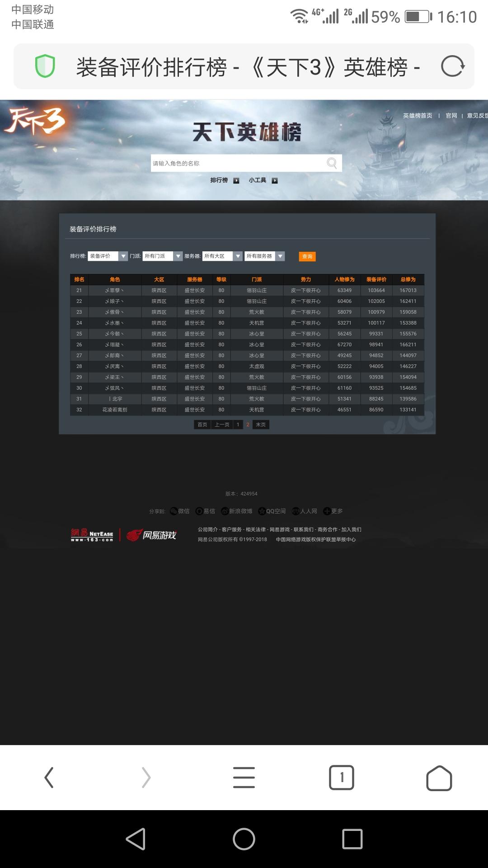Click the NetEase 163.com logo

click(x=92, y=535)
